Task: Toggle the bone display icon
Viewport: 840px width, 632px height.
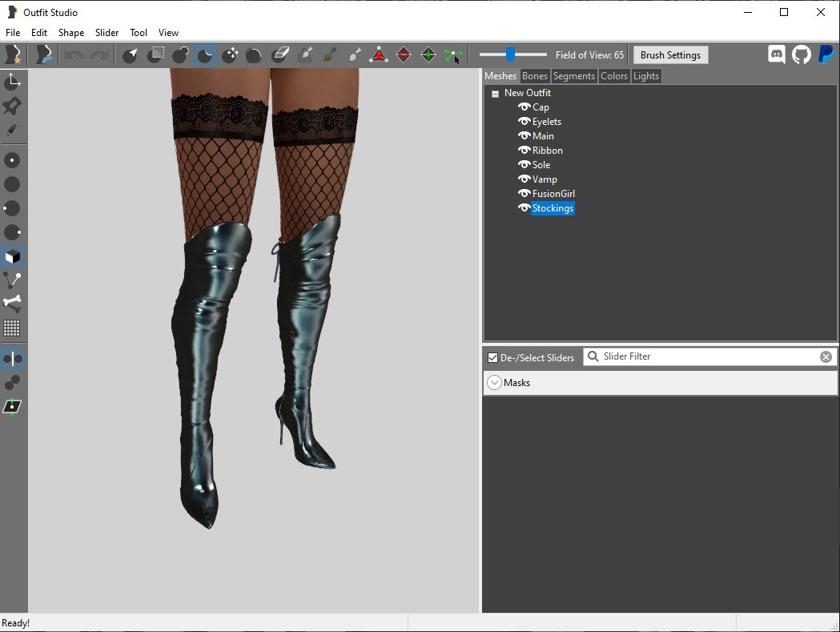Action: tap(12, 304)
